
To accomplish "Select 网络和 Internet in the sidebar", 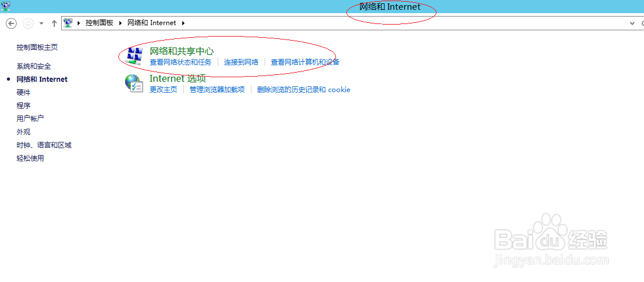I will tap(42, 80).
